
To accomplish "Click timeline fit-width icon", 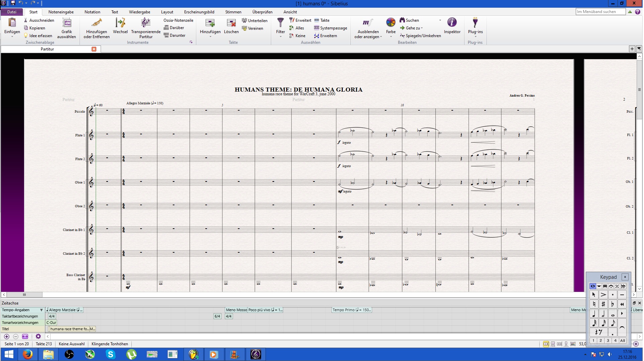I will pos(25,337).
